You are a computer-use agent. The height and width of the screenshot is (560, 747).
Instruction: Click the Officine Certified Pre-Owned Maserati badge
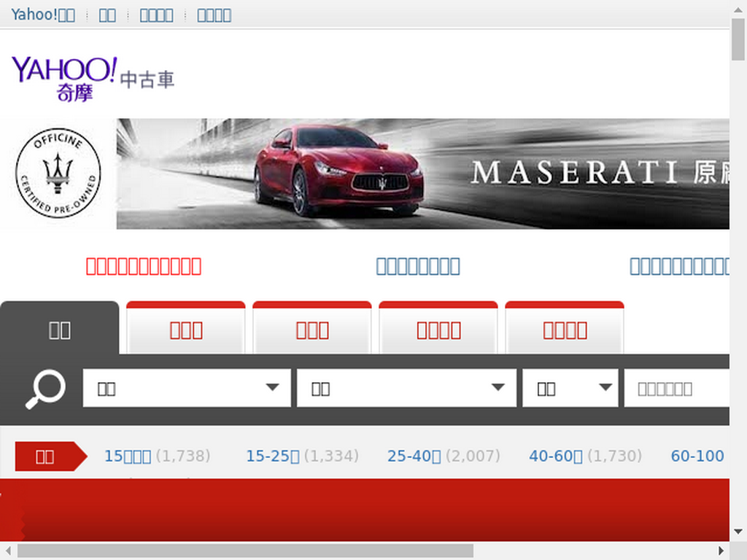pos(58,173)
